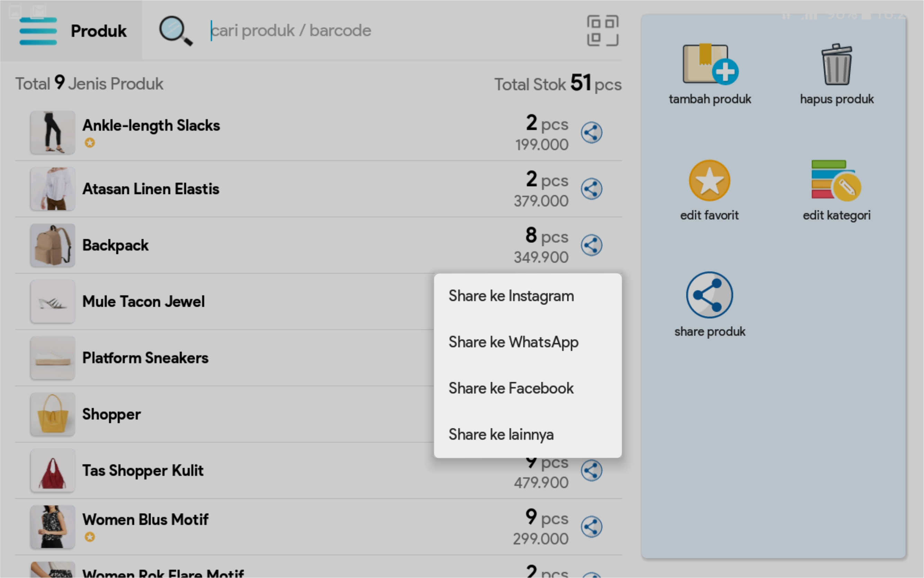Viewport: 924px width, 578px height.
Task: Click share icon for Women Blus Motif
Action: coord(591,527)
